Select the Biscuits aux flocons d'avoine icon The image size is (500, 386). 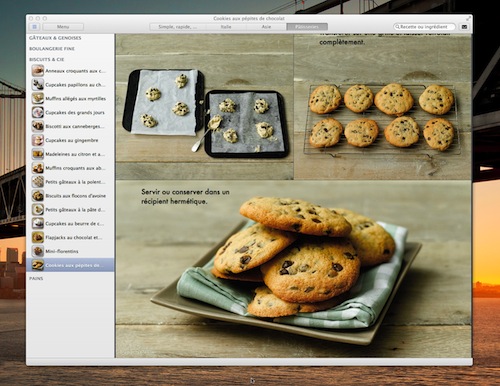coord(38,196)
